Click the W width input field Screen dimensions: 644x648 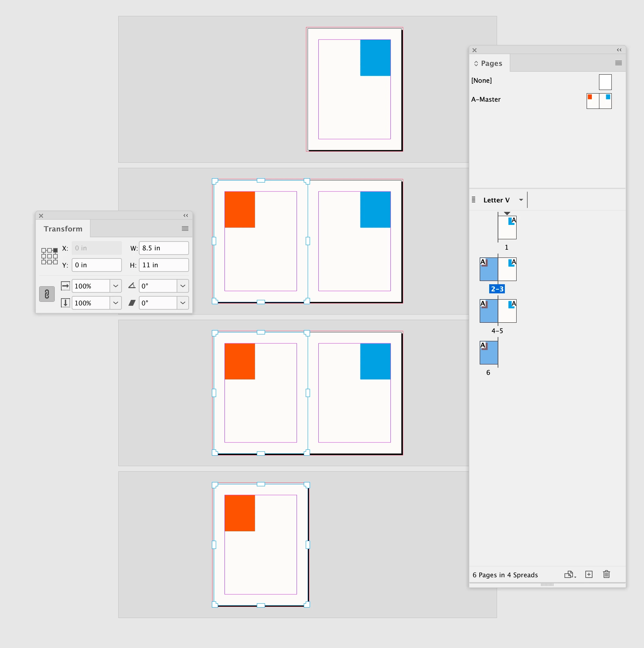[163, 248]
